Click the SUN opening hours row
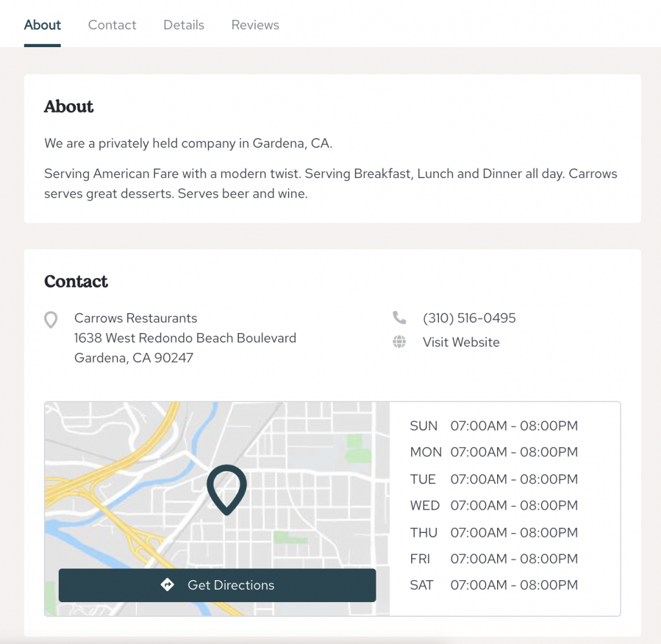The width and height of the screenshot is (661, 644). pos(494,426)
